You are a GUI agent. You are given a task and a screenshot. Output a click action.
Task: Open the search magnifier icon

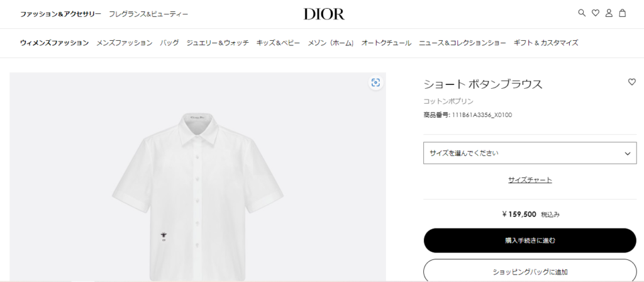(x=582, y=13)
